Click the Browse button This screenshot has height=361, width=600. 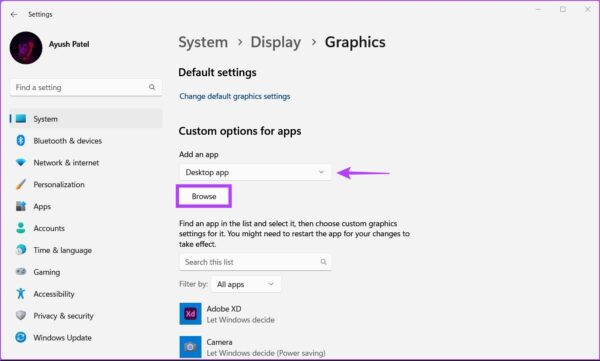pyautogui.click(x=204, y=196)
